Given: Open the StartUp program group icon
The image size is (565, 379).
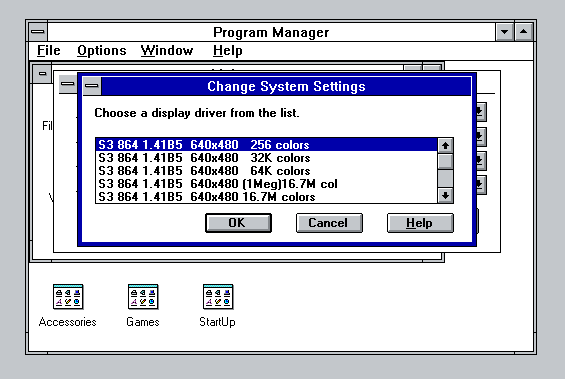Looking at the screenshot, I should pyautogui.click(x=218, y=297).
